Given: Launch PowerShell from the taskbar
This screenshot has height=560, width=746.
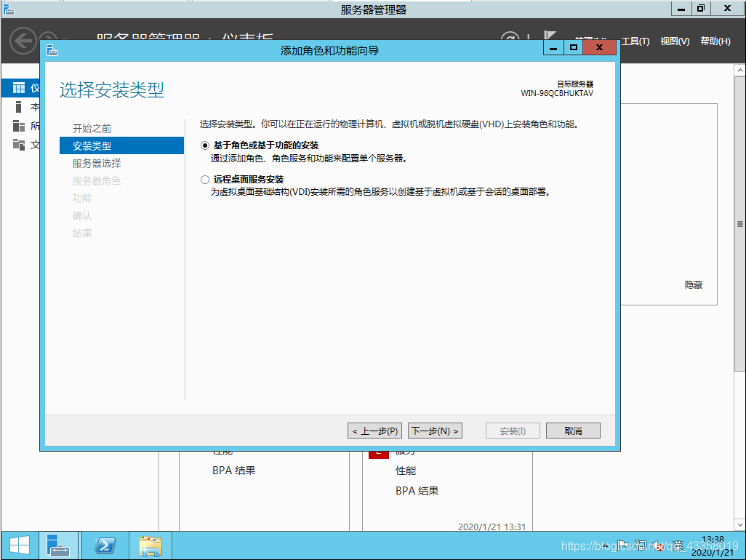Looking at the screenshot, I should pyautogui.click(x=105, y=545).
